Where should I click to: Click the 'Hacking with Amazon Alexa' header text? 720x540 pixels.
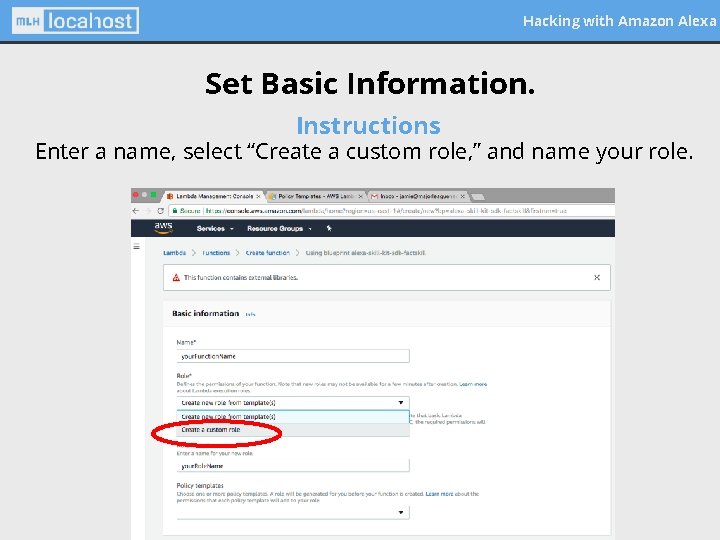[619, 21]
